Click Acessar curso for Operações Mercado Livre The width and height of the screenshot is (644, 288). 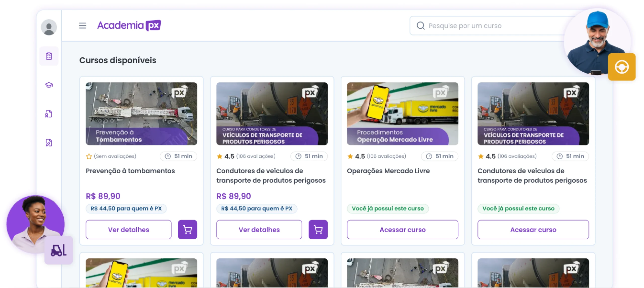point(403,230)
